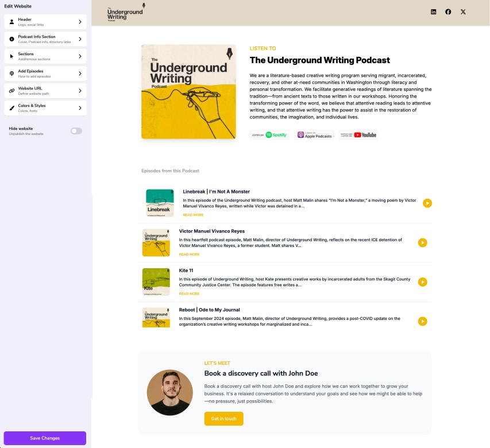Screen dimensions: 490x448
Task: Play the Linebreak I'm Not A Monster episode
Action: 427,203
